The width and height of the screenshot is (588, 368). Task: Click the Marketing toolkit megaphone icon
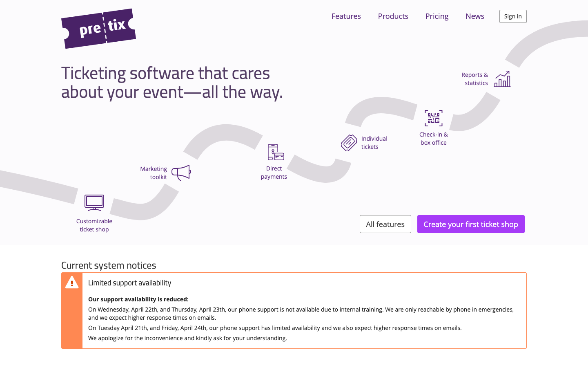click(181, 172)
